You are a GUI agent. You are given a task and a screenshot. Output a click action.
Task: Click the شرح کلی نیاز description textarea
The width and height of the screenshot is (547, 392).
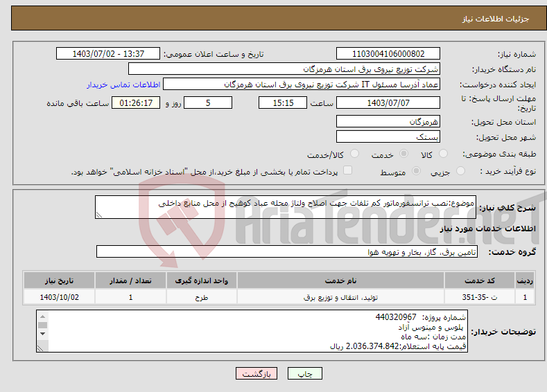click(x=286, y=207)
